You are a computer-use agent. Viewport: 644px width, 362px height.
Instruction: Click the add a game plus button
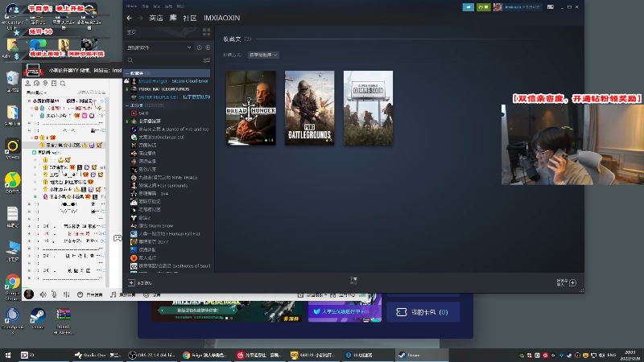click(x=131, y=283)
